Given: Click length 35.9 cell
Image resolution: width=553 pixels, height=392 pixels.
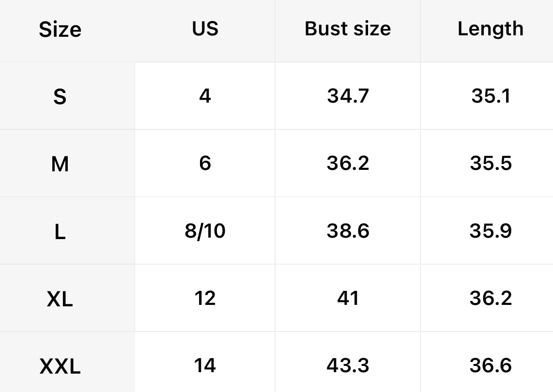Looking at the screenshot, I should click(x=491, y=231).
